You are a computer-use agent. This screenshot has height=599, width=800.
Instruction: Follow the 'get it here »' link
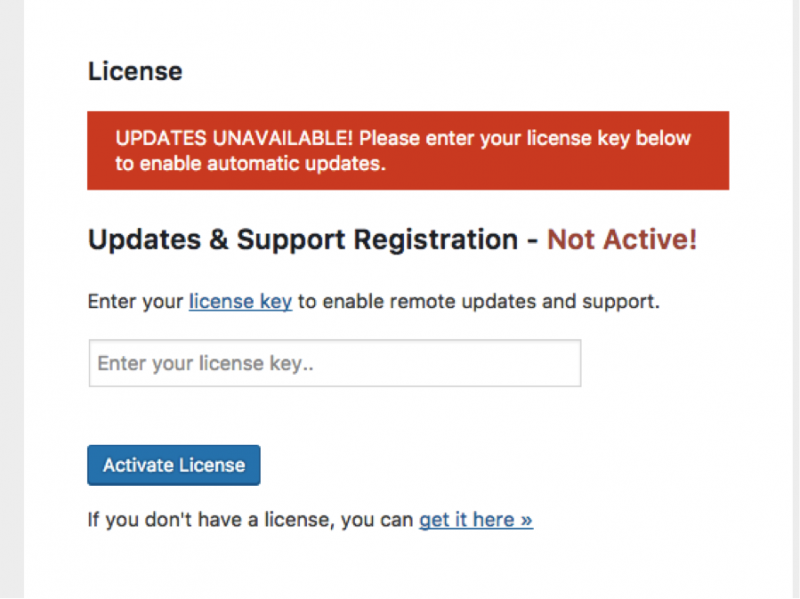[x=476, y=519]
